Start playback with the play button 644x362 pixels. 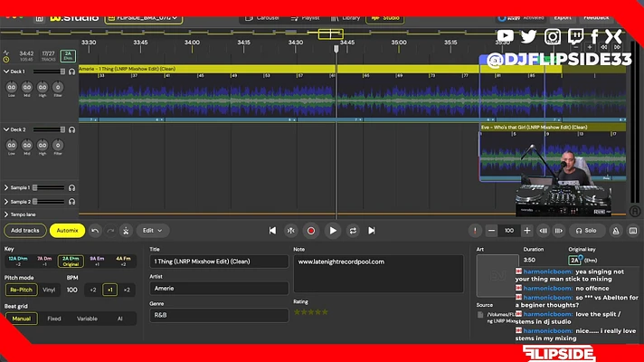333,231
